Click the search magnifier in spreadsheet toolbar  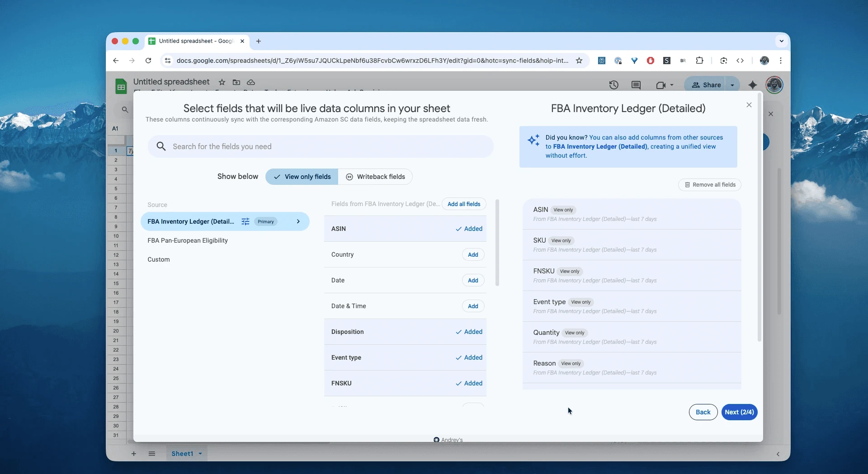(x=125, y=109)
